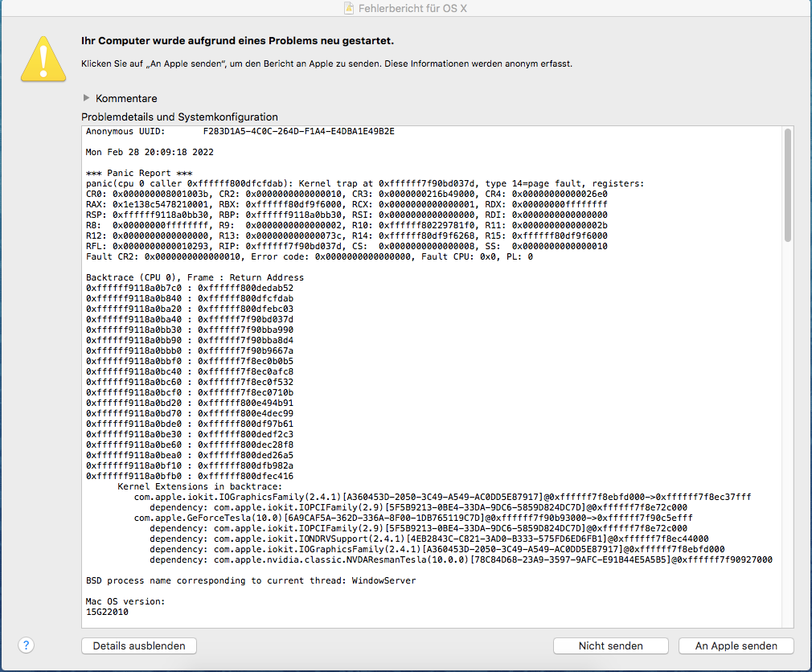The width and height of the screenshot is (812, 672).
Task: Click the bold restart headline text
Action: click(x=238, y=41)
